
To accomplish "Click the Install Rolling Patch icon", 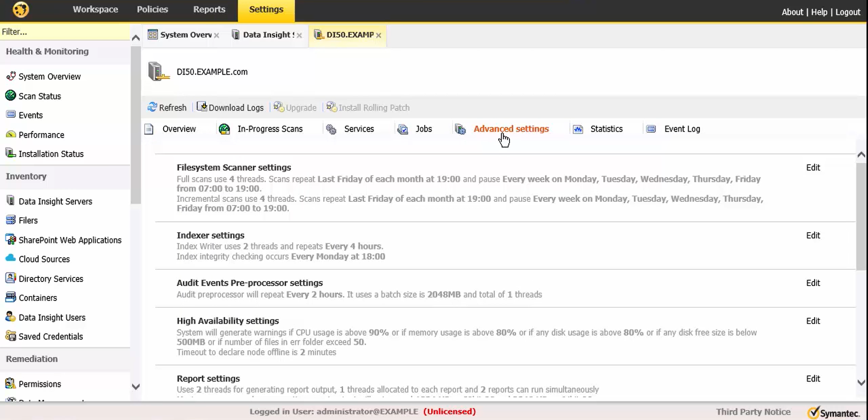I will point(332,107).
